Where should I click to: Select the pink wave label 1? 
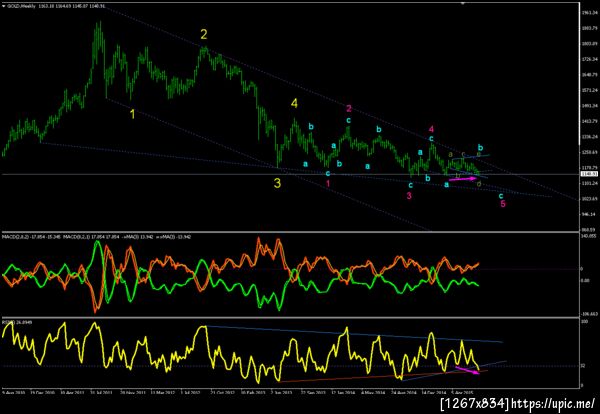click(328, 184)
